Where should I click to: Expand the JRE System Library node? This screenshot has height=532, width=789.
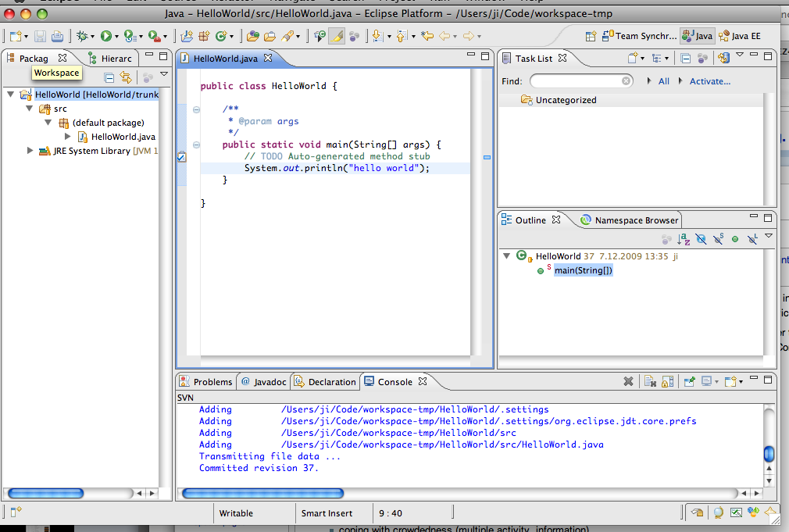point(30,151)
